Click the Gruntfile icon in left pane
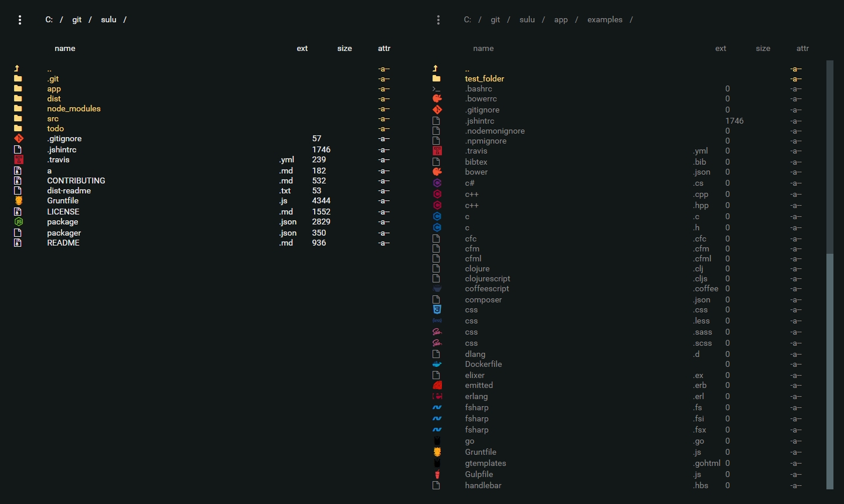Viewport: 844px width, 504px height. (19, 200)
